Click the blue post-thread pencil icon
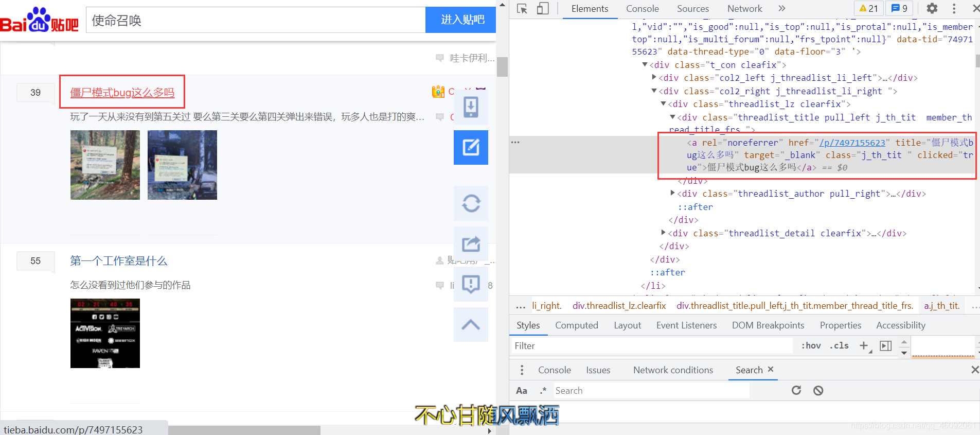Screen dimensions: 980x435 (471, 147)
